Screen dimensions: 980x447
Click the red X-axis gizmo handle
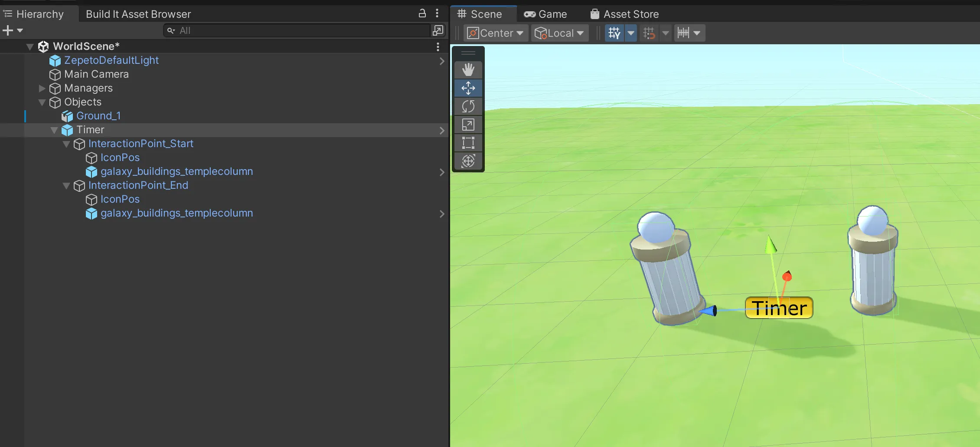787,276
